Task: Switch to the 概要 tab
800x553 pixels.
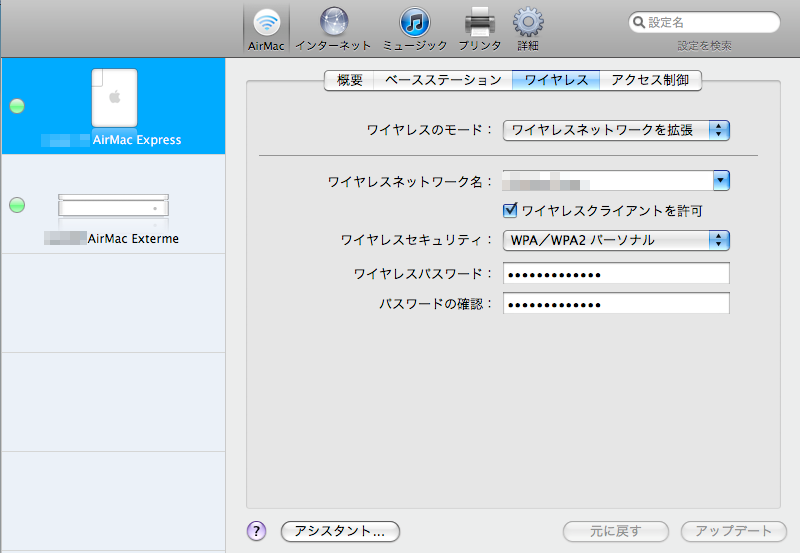Action: (x=349, y=80)
